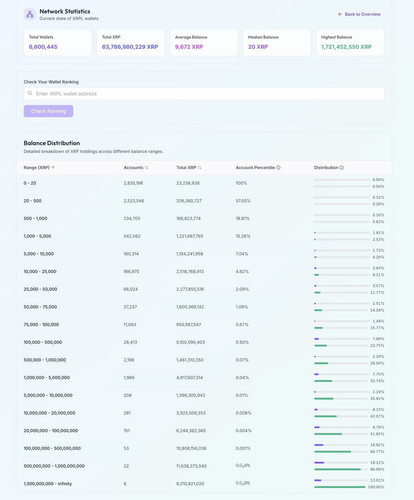Select the Median Balance value 20 XRP
The width and height of the screenshot is (414, 500).
[258, 47]
